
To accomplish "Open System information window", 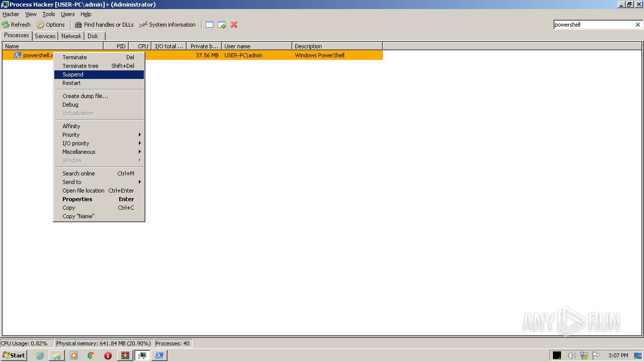I will [x=168, y=25].
